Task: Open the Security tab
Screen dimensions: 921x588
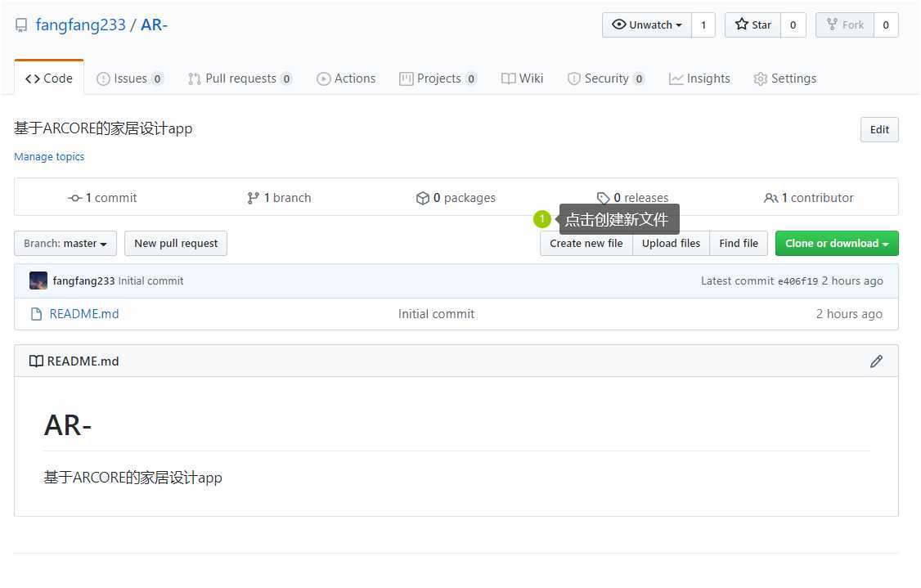Action: coord(606,79)
